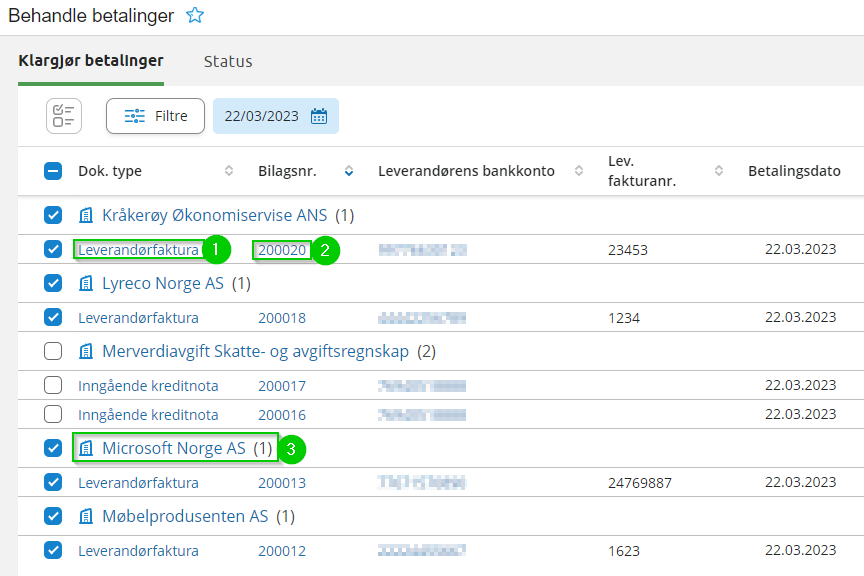Image resolution: width=864 pixels, height=576 pixels.
Task: Uncheck the checkbox for bilag 200012
Action: 53,550
